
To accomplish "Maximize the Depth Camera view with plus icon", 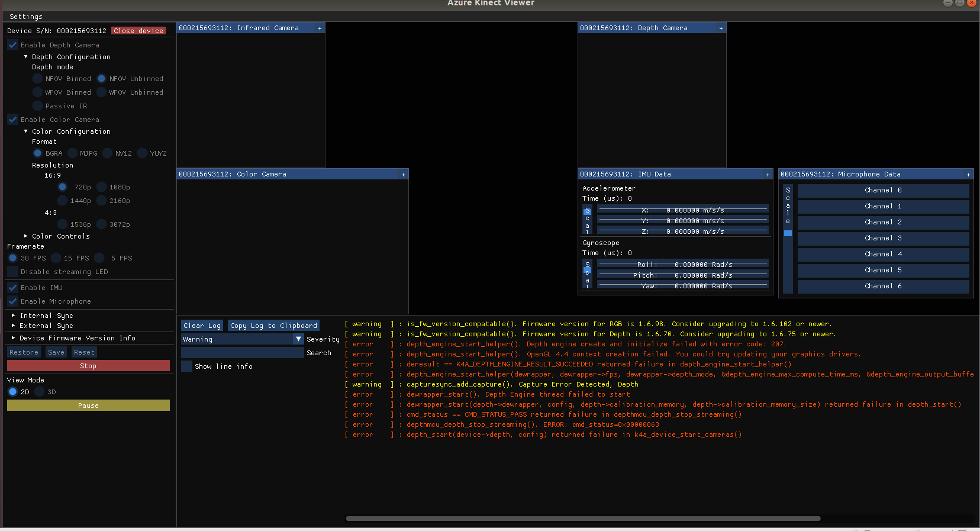I will pyautogui.click(x=721, y=28).
